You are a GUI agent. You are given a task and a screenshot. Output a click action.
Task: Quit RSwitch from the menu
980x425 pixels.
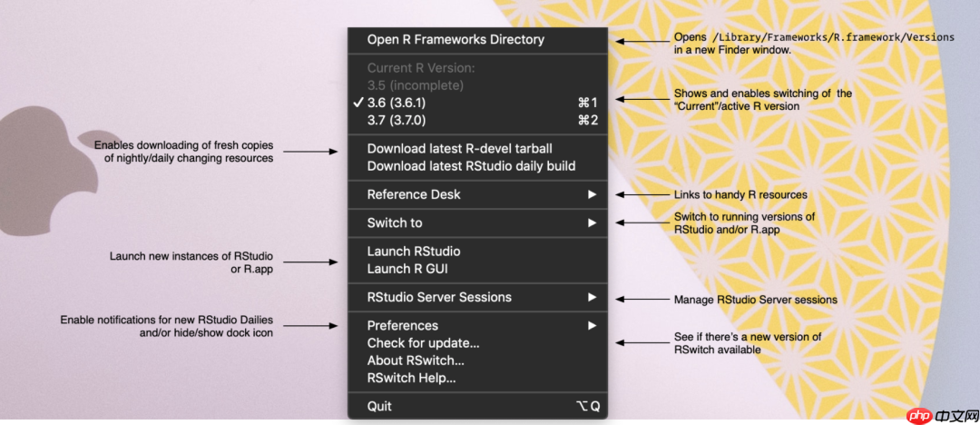477,406
